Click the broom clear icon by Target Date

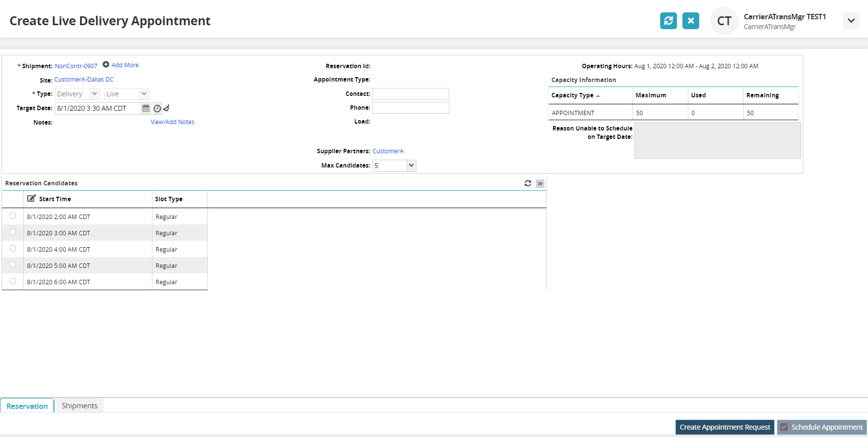(167, 108)
